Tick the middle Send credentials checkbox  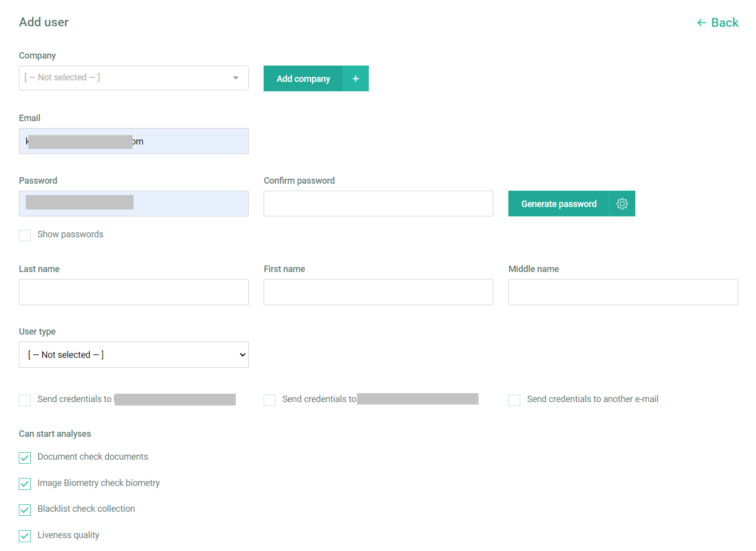(x=270, y=400)
